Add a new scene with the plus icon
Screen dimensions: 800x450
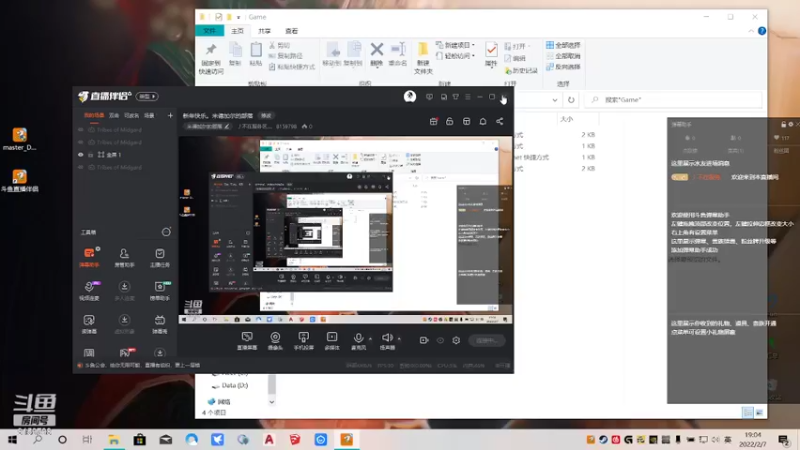[170, 116]
